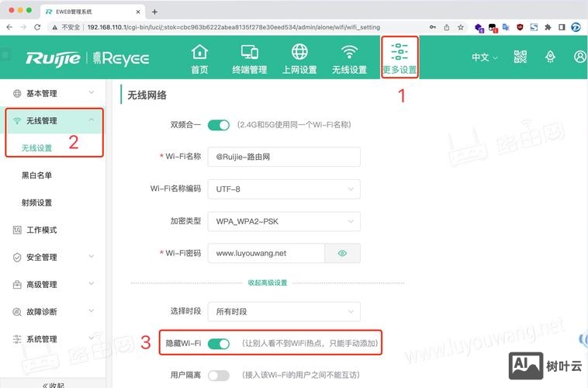Reload the browser page
Image resolution: width=588 pixels, height=388 pixels.
(x=37, y=27)
